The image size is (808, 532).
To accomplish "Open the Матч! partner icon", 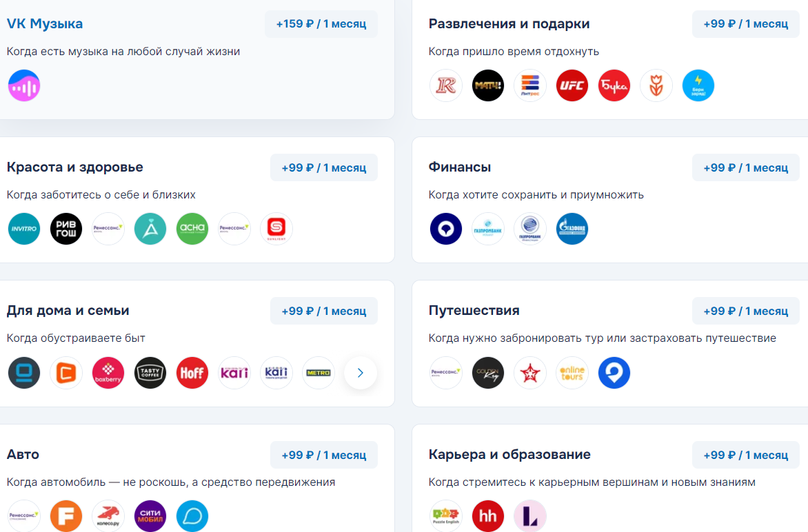I will (x=488, y=85).
